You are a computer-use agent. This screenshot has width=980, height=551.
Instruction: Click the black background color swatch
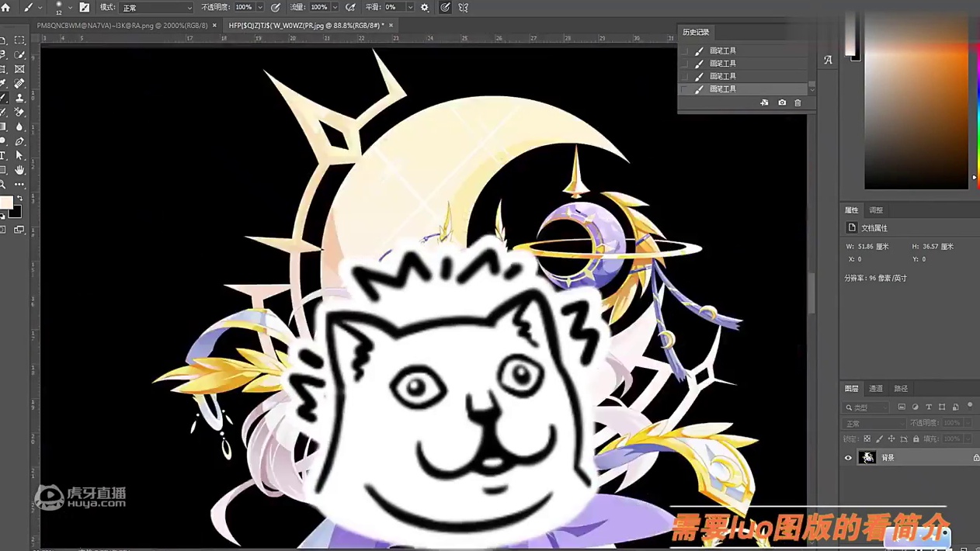(16, 213)
